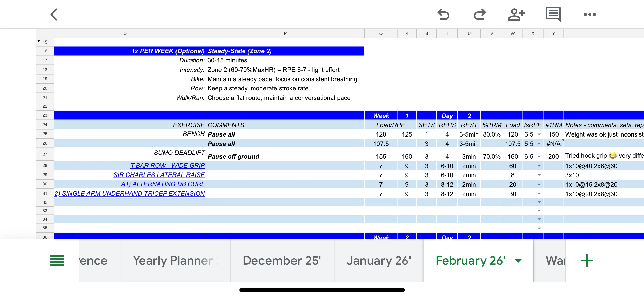644x298 pixels.
Task: Open February 26' tab dropdown arrow
Action: point(518,261)
